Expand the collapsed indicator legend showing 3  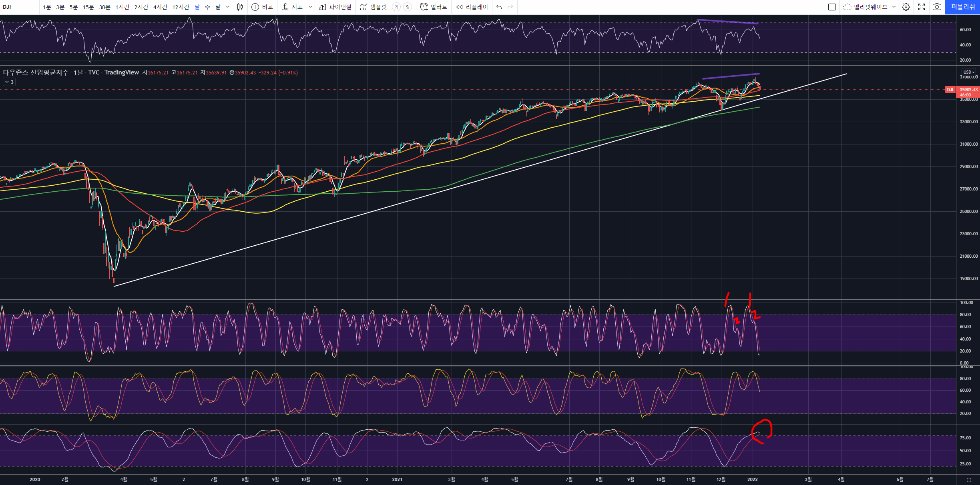[9, 82]
